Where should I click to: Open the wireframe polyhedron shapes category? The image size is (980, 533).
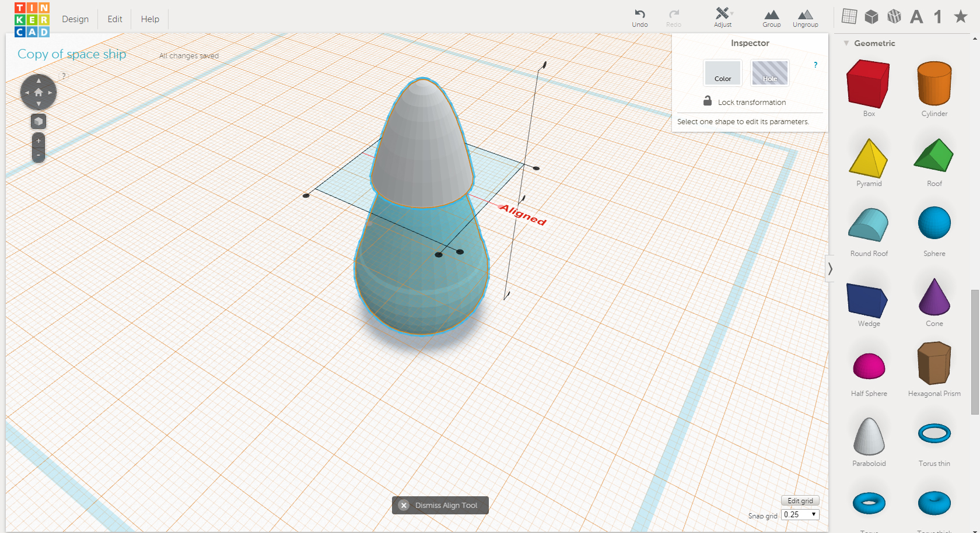[x=894, y=16]
